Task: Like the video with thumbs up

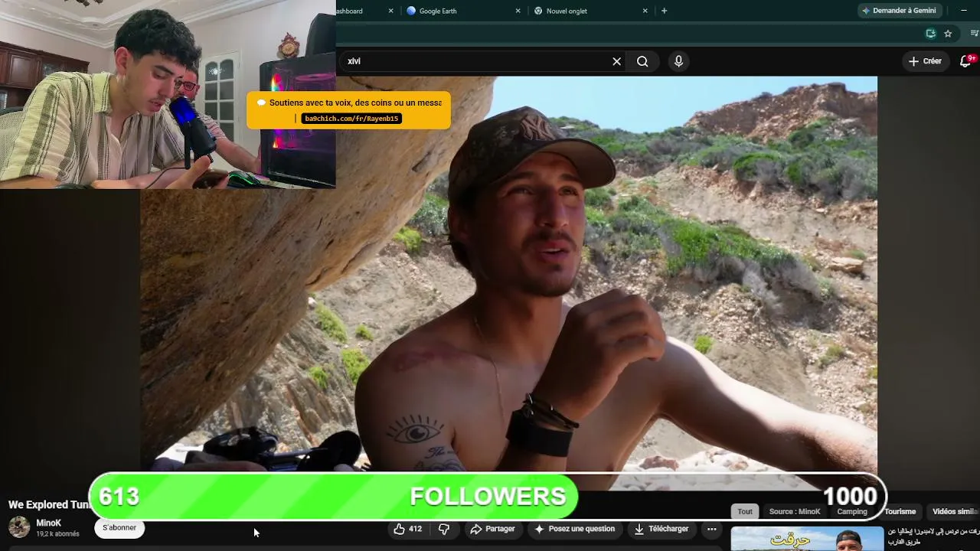Action: (407, 529)
